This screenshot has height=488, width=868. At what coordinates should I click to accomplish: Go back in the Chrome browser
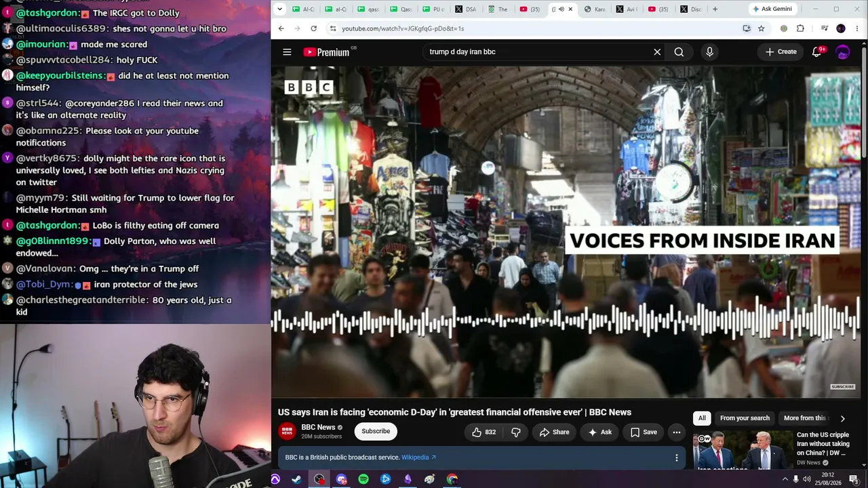pos(281,28)
